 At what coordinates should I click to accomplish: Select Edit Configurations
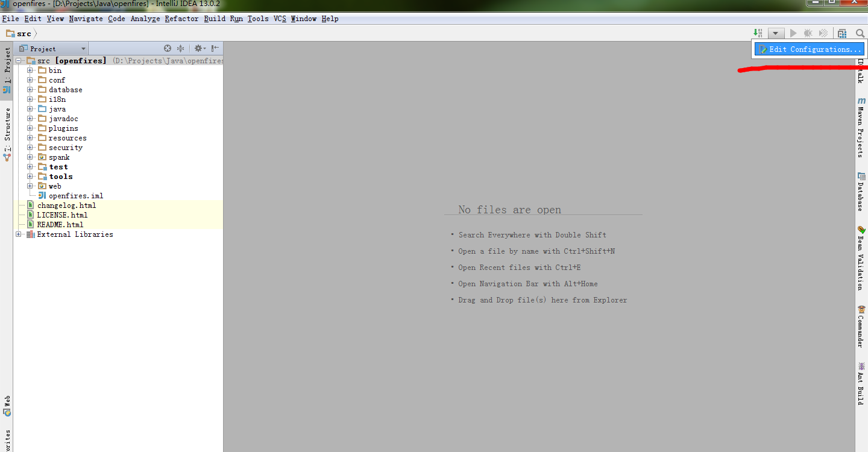pos(809,49)
